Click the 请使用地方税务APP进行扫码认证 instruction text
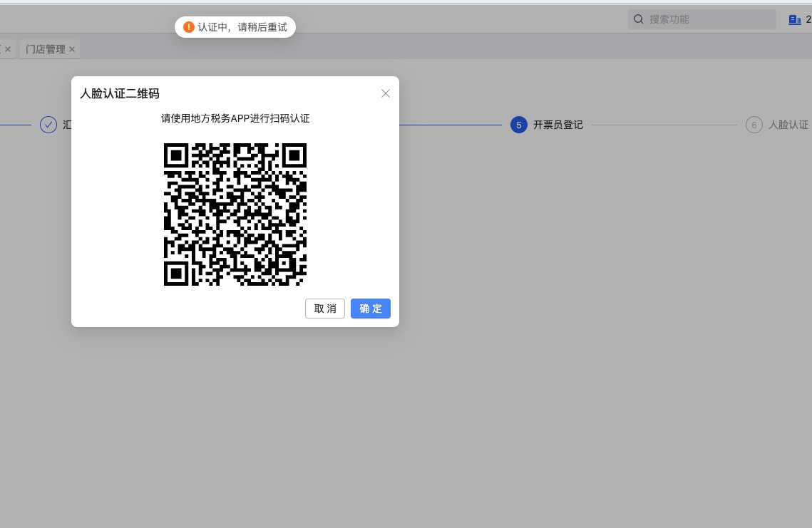812x528 pixels. coord(235,118)
